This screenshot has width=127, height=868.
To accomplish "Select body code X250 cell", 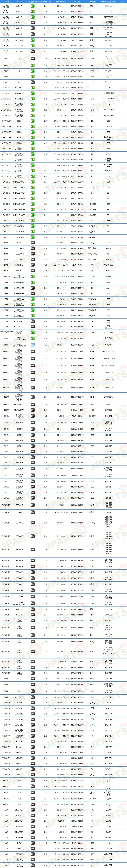I will [92, 277].
